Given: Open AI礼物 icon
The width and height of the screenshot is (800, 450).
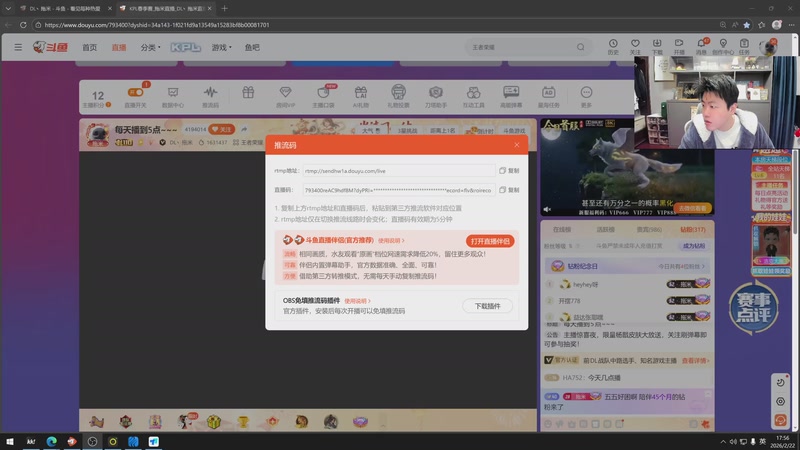Looking at the screenshot, I should pyautogui.click(x=361, y=96).
